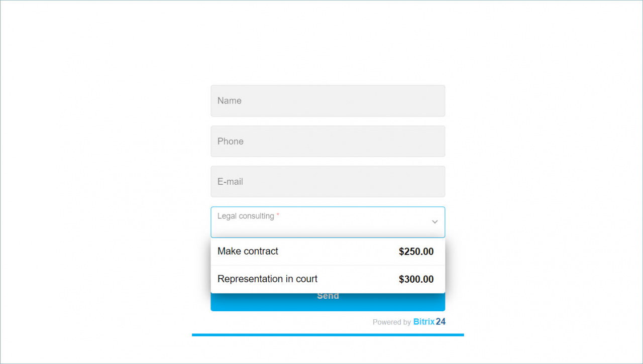Select the Representation in court option

pos(328,279)
